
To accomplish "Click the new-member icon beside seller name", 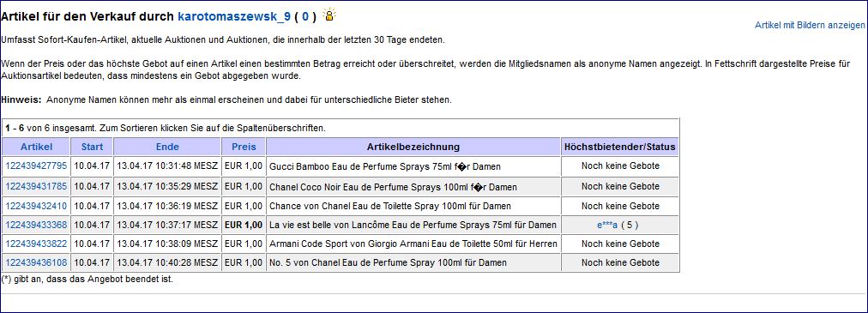I will click(329, 15).
